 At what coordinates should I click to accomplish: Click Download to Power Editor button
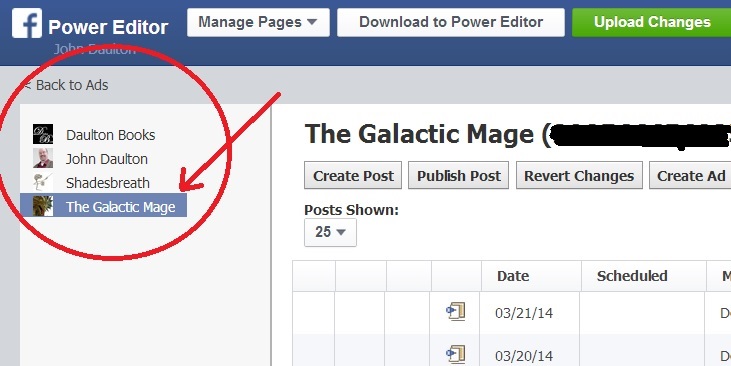click(451, 22)
